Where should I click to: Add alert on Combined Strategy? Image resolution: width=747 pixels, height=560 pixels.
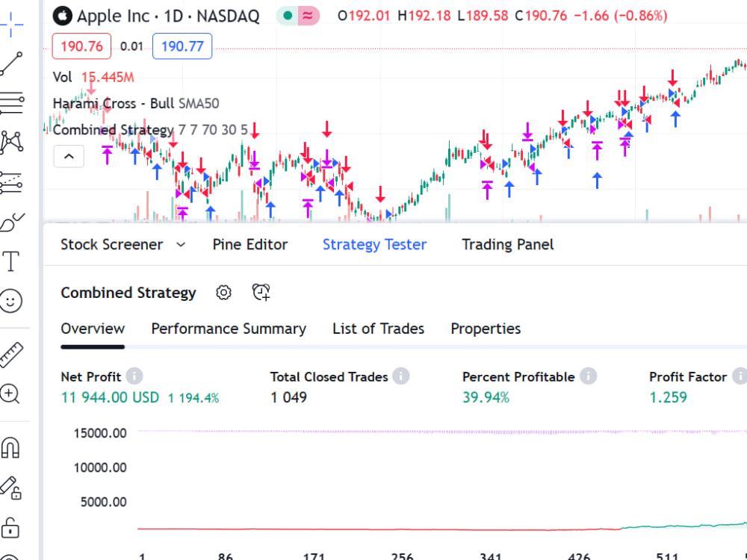(261, 292)
